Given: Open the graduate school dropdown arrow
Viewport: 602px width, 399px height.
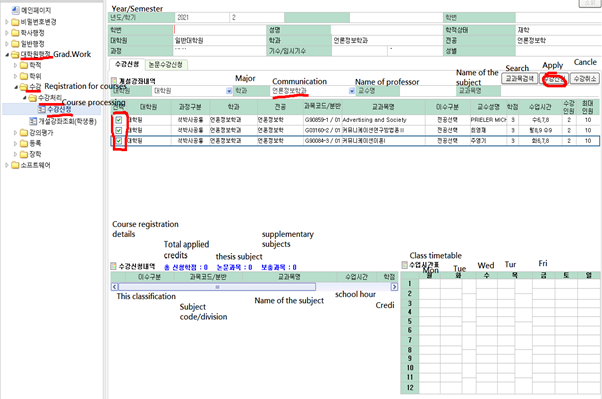Looking at the screenshot, I should pyautogui.click(x=229, y=91).
